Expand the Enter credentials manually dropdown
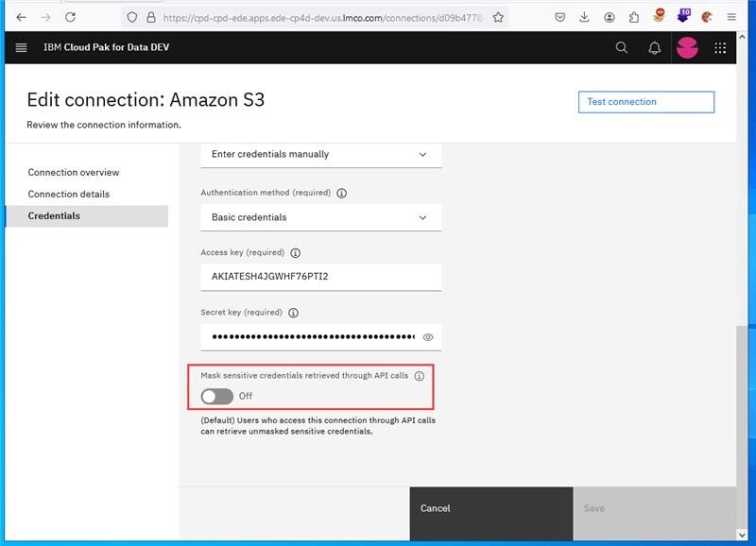This screenshot has width=756, height=546. point(320,154)
